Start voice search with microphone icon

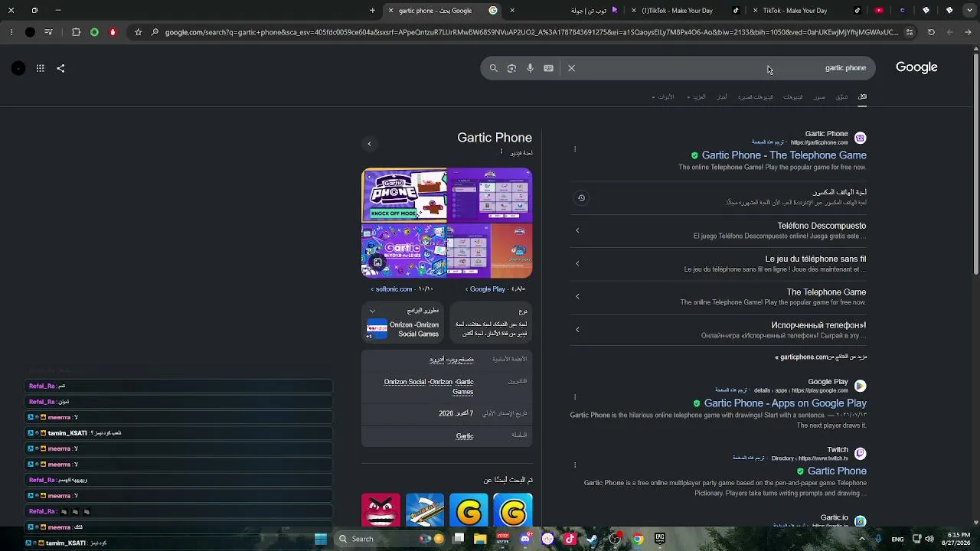(530, 68)
